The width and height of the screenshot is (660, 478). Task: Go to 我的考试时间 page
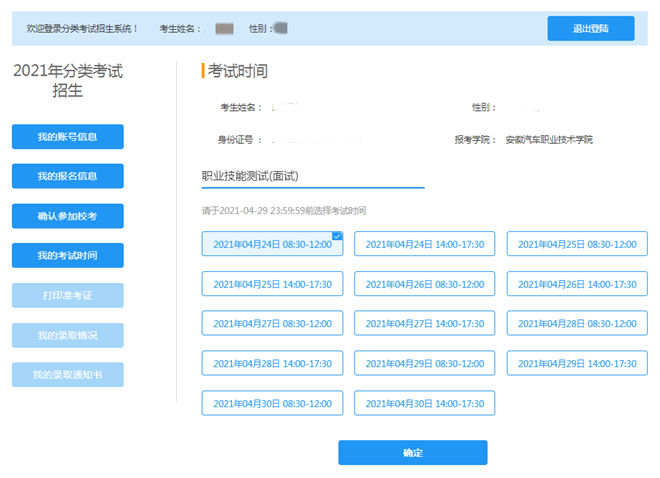coord(67,256)
